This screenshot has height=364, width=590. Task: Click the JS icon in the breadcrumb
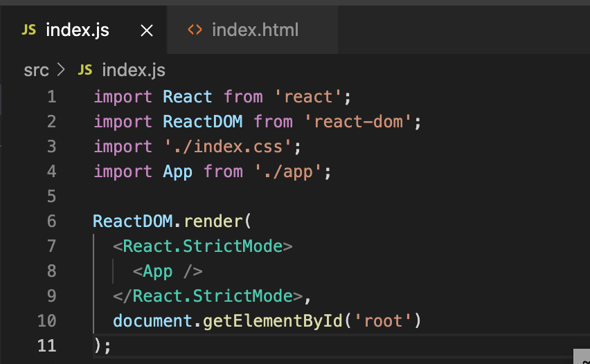click(85, 70)
